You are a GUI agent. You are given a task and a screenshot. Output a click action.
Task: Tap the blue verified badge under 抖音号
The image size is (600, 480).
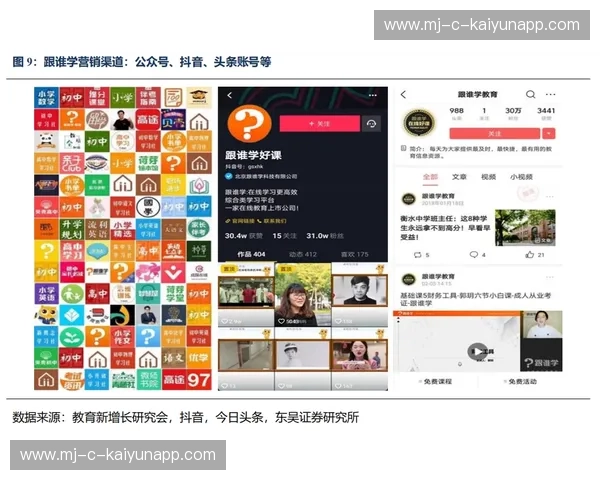point(228,176)
